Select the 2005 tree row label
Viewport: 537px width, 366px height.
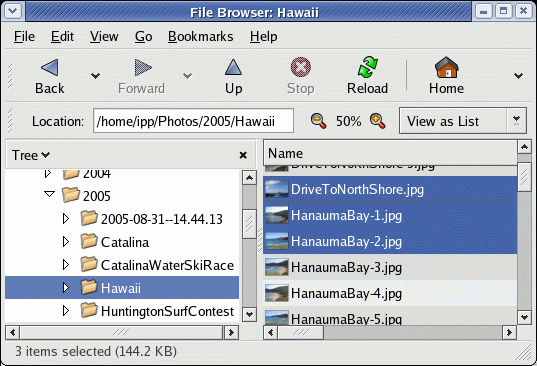pyautogui.click(x=97, y=196)
